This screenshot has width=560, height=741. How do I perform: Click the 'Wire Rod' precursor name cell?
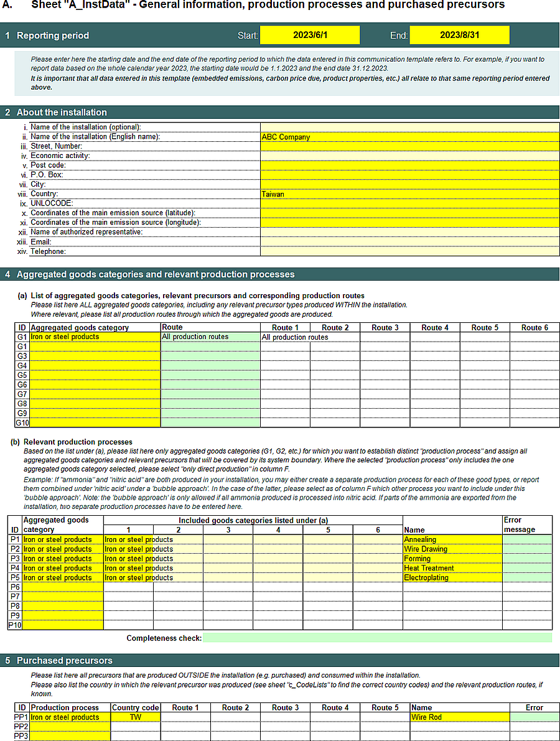point(460,717)
